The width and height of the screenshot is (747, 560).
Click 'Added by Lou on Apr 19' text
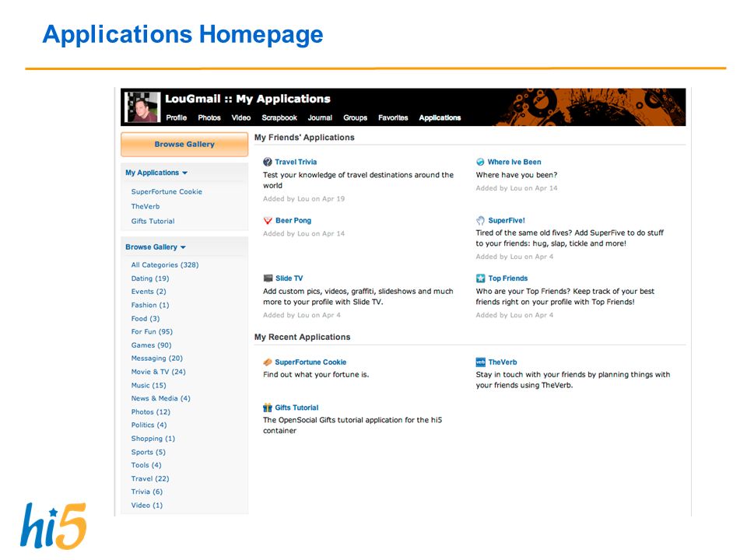coord(304,198)
